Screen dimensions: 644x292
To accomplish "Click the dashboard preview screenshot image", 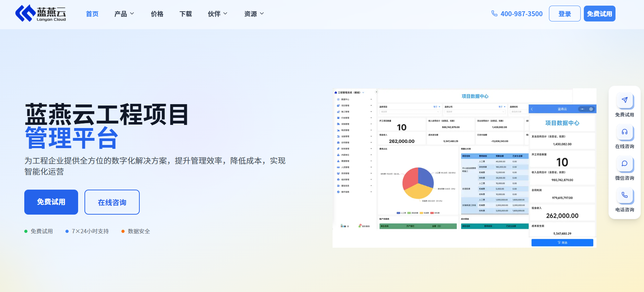I will 464,168.
